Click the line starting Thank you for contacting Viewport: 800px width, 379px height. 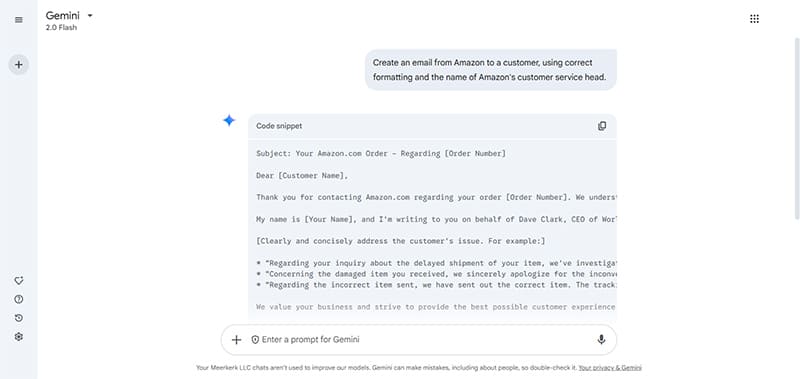pyautogui.click(x=436, y=197)
